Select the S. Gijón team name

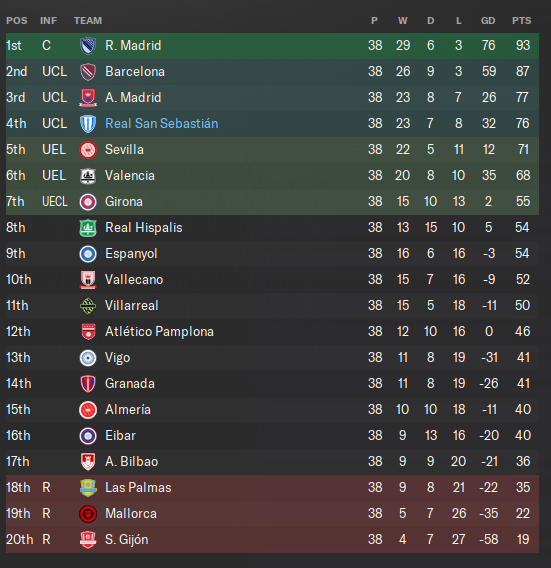(x=127, y=540)
